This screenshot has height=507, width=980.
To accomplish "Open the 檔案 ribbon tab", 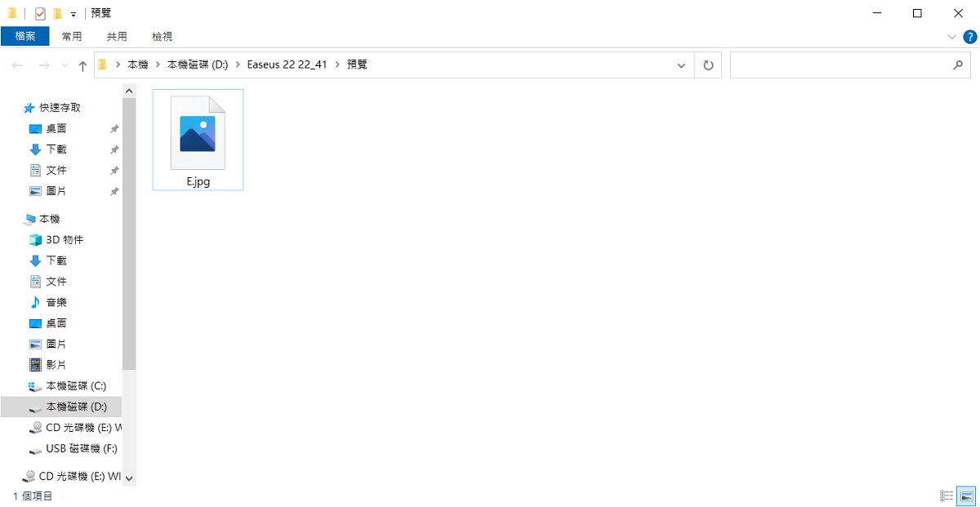I will click(25, 36).
